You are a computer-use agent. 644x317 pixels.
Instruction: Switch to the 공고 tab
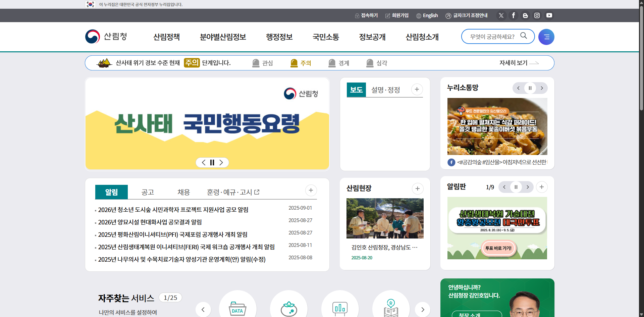(x=148, y=192)
